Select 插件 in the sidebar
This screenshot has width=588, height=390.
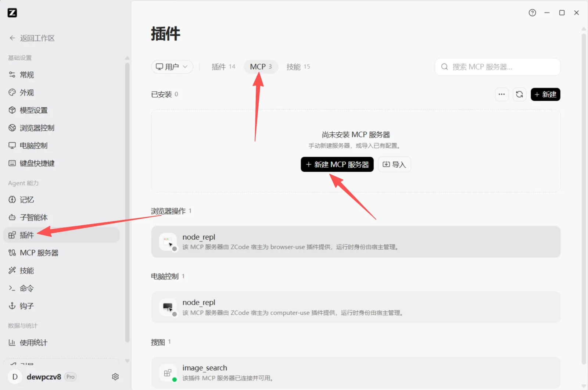61,235
